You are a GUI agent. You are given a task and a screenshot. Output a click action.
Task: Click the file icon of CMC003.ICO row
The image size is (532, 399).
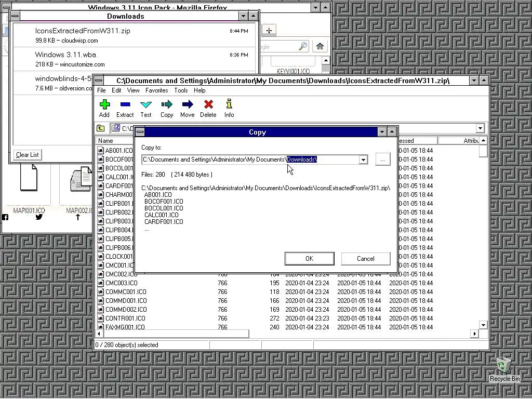coord(100,283)
